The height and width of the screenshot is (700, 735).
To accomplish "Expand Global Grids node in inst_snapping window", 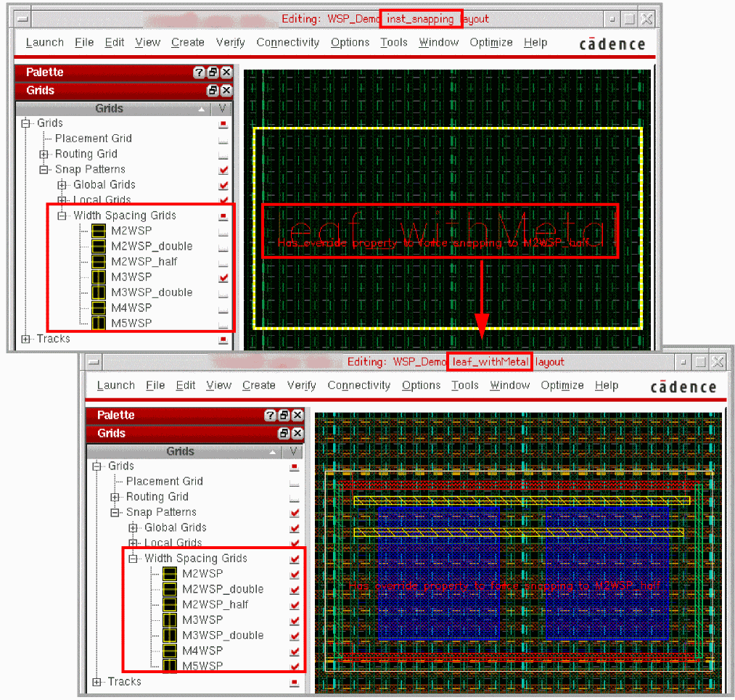I will (62, 184).
